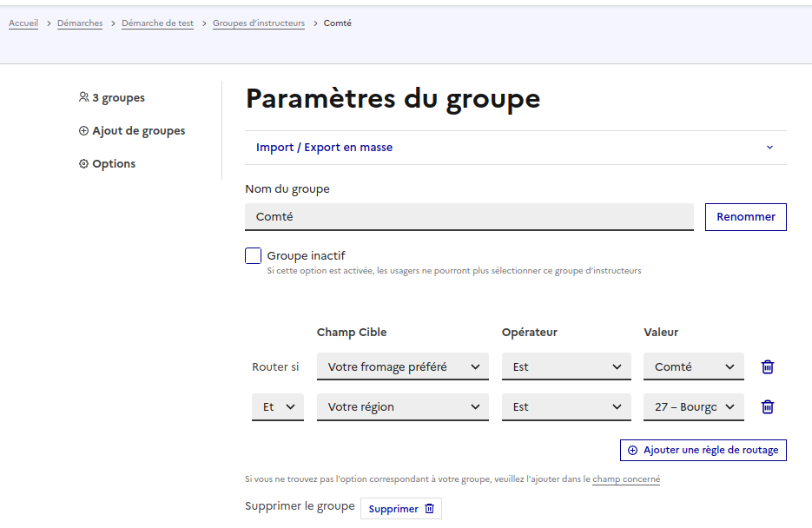The image size is (812, 528).
Task: Click the Renommer button
Action: (745, 217)
